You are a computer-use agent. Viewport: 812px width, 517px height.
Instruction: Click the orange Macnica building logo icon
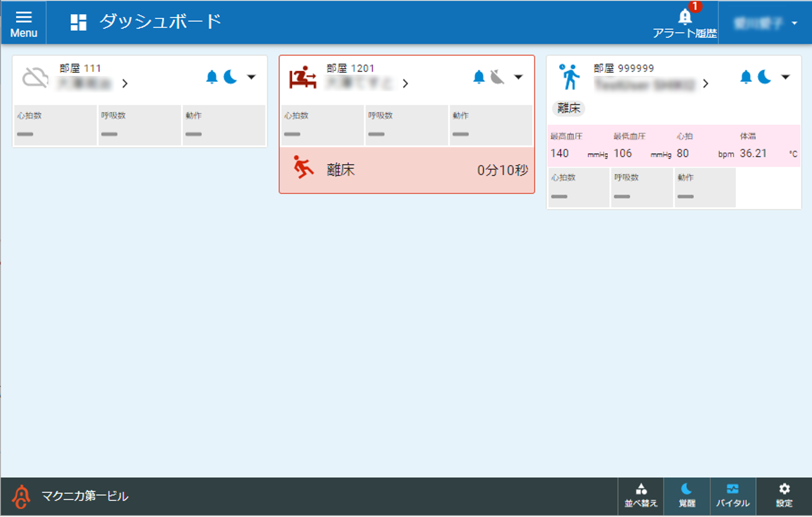(21, 497)
